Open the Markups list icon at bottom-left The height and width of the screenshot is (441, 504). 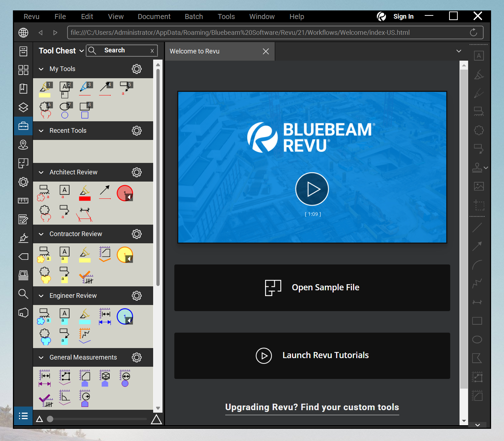click(x=23, y=416)
